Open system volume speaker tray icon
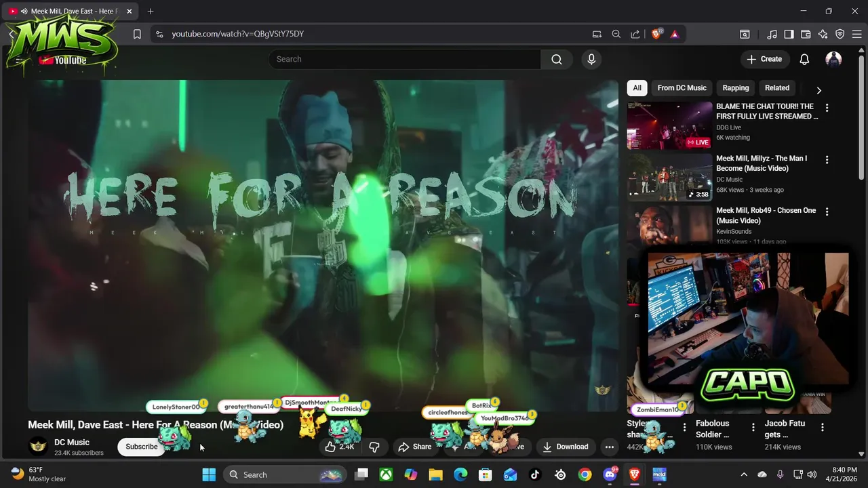868x488 pixels. (x=812, y=474)
